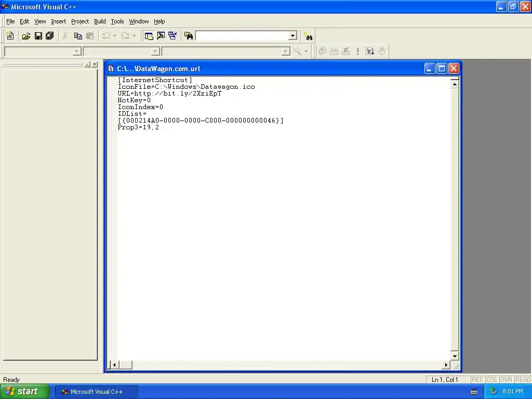This screenshot has width=532, height=399.
Task: Expand the Redo history dropdown arrow
Action: click(135, 36)
